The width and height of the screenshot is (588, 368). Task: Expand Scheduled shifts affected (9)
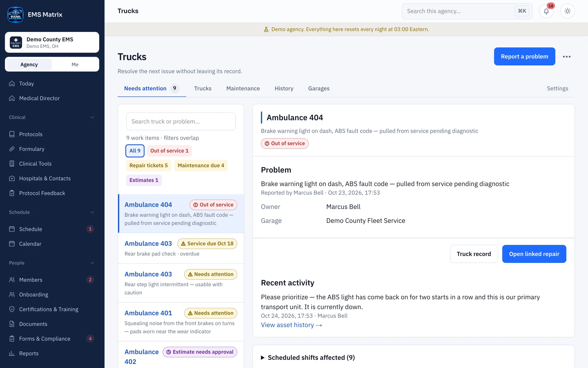(308, 358)
